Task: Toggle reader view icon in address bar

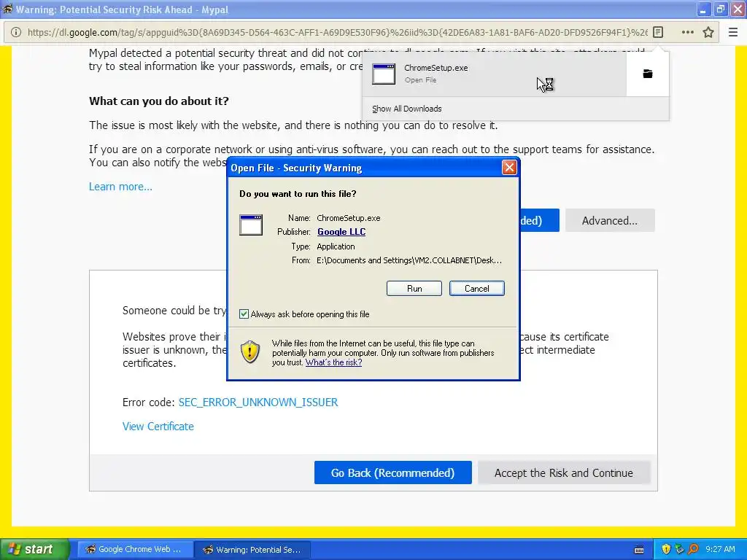Action: (658, 32)
